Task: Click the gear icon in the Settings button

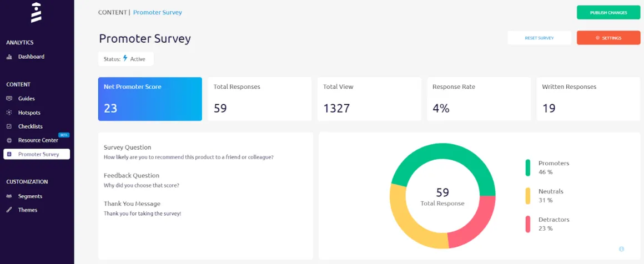Action: click(597, 38)
